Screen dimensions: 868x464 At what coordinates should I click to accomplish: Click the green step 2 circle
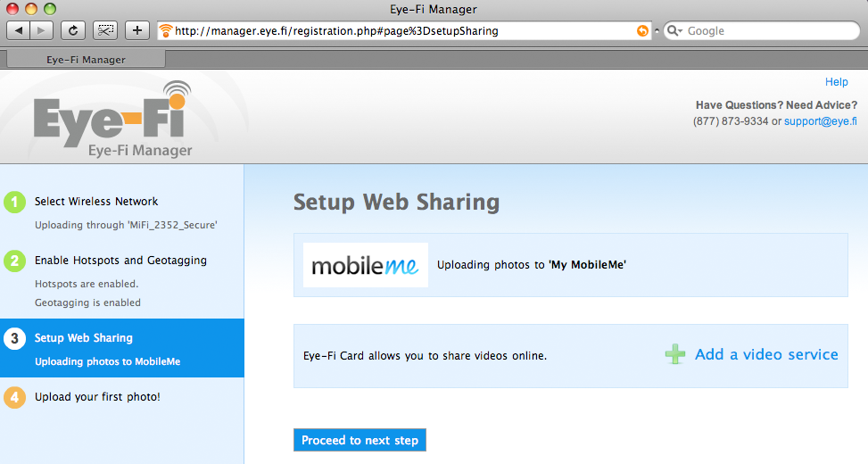pyautogui.click(x=15, y=261)
